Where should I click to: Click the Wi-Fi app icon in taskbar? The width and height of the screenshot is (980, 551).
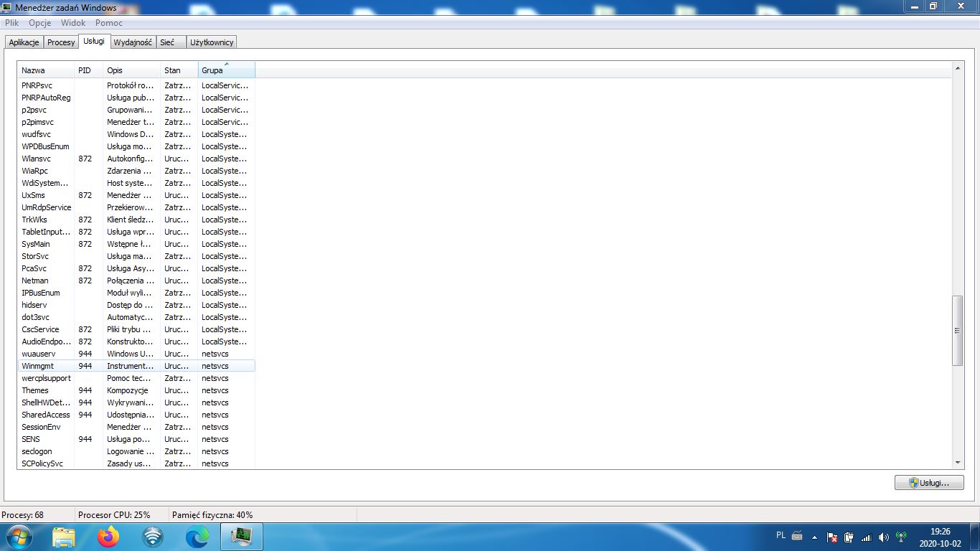pos(153,536)
